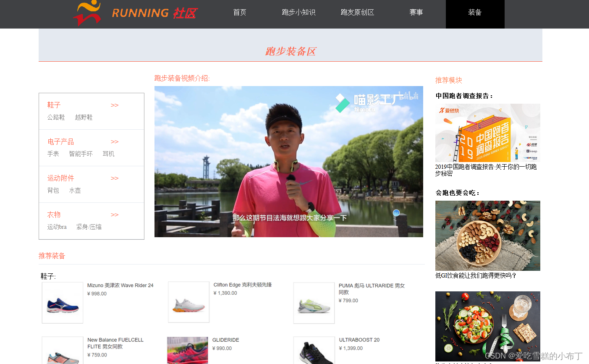Expand the 衣物 category arrows
The image size is (589, 364).
pos(115,215)
